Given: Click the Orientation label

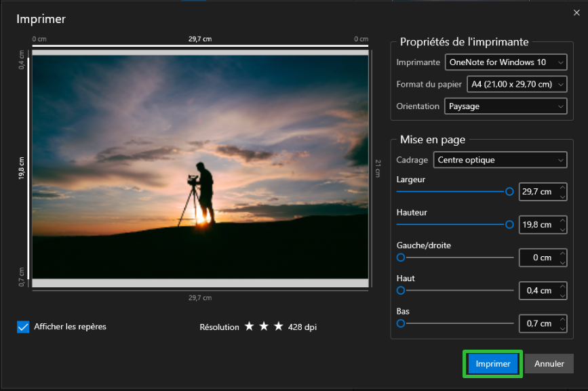Looking at the screenshot, I should pyautogui.click(x=418, y=106).
